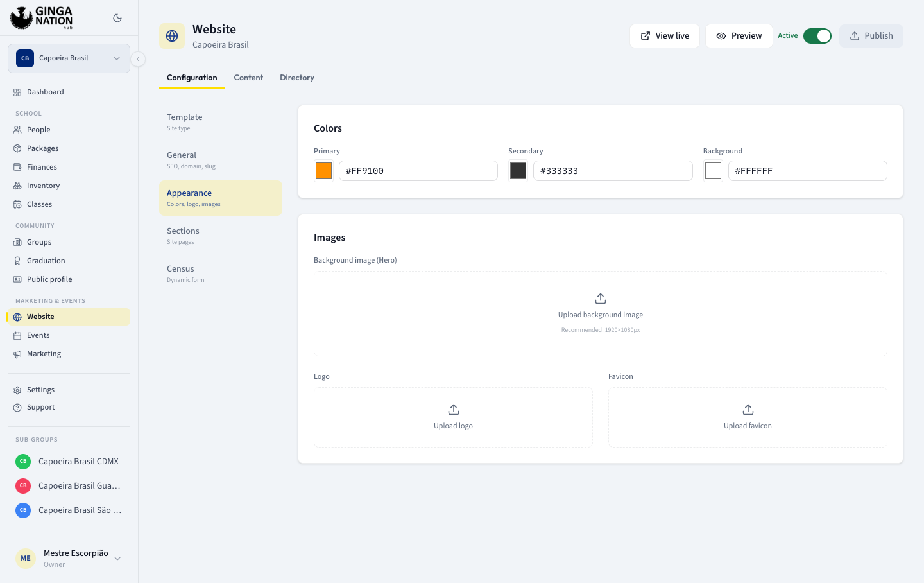Open Settings gear icon
This screenshot has height=583, width=924.
point(17,390)
